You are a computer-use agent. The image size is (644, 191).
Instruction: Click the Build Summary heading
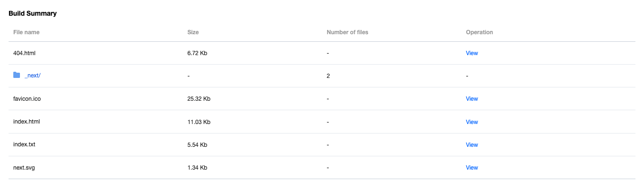click(33, 13)
